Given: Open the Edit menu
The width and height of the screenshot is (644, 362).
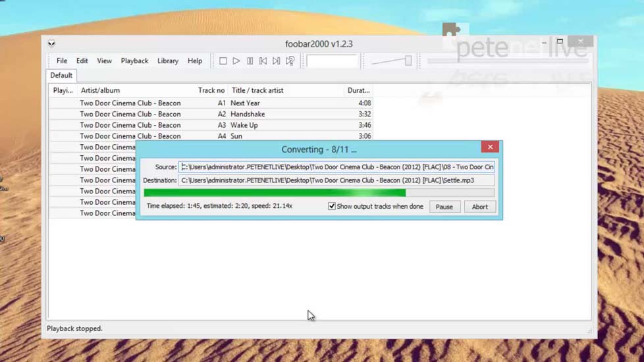Looking at the screenshot, I should 82,61.
